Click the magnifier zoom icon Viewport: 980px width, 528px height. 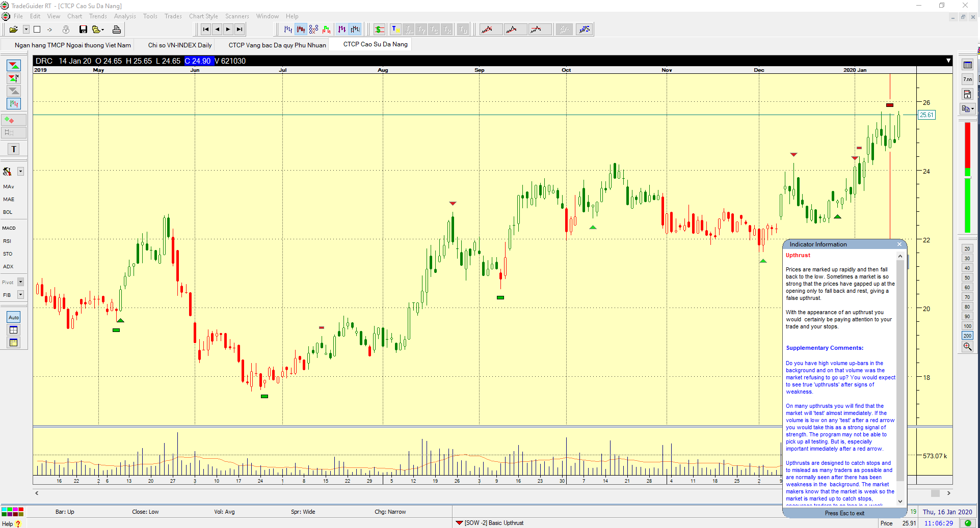click(967, 347)
